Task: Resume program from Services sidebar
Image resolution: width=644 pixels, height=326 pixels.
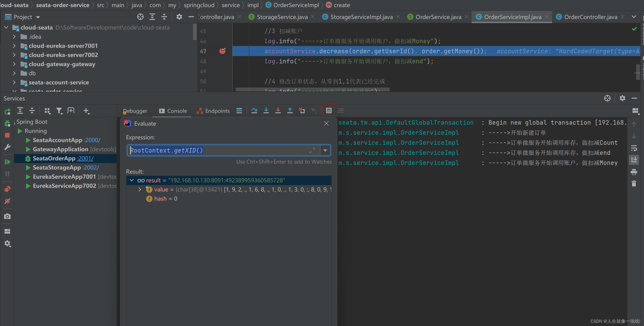Action: pos(7,162)
